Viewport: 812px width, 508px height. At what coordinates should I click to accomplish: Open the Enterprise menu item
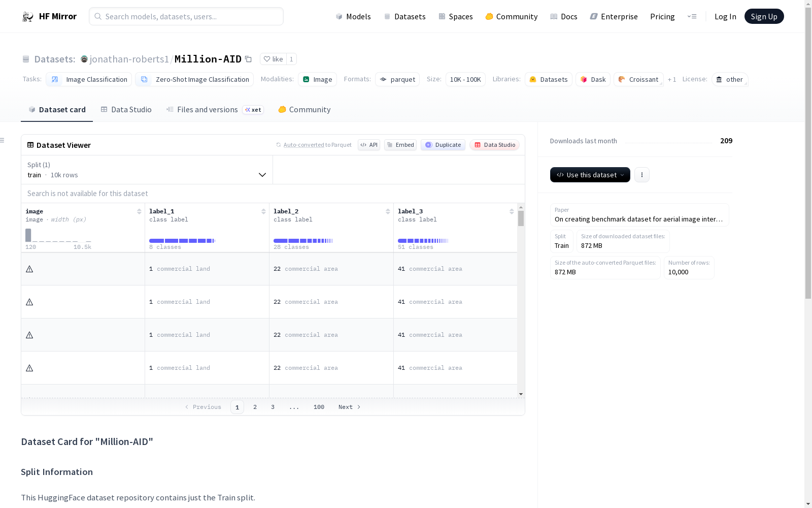[614, 16]
